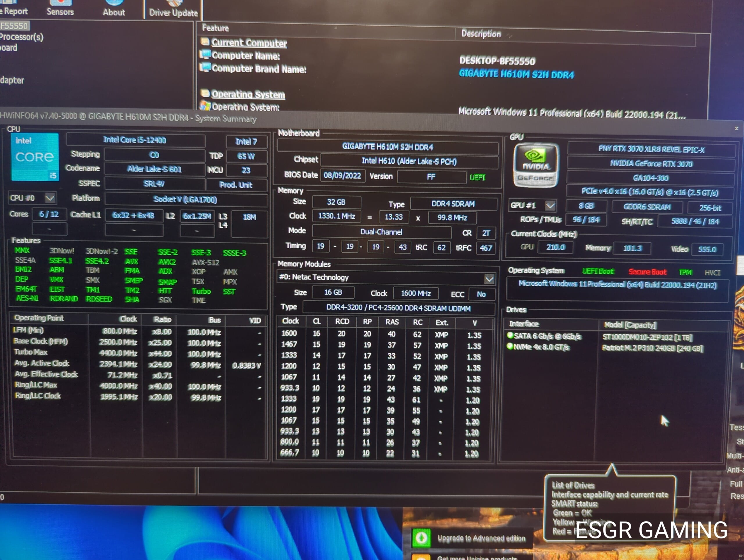Click the Intel Core i5-12400 name field
The height and width of the screenshot is (560, 744).
tap(135, 140)
